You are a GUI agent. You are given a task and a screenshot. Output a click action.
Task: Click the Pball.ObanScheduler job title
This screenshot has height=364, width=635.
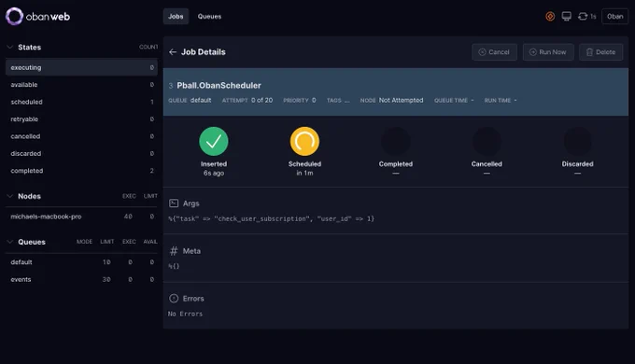point(219,86)
